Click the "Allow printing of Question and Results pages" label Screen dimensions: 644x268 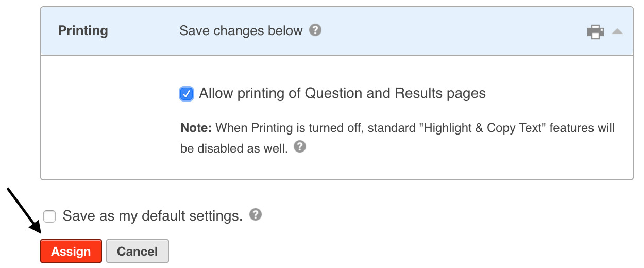(x=342, y=93)
